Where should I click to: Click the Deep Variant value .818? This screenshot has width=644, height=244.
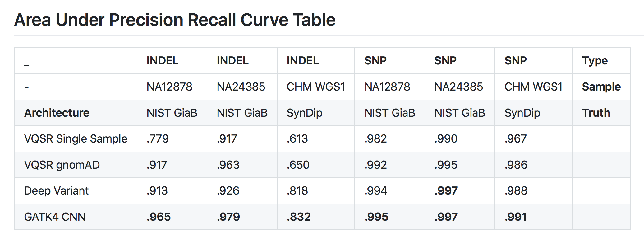point(297,190)
